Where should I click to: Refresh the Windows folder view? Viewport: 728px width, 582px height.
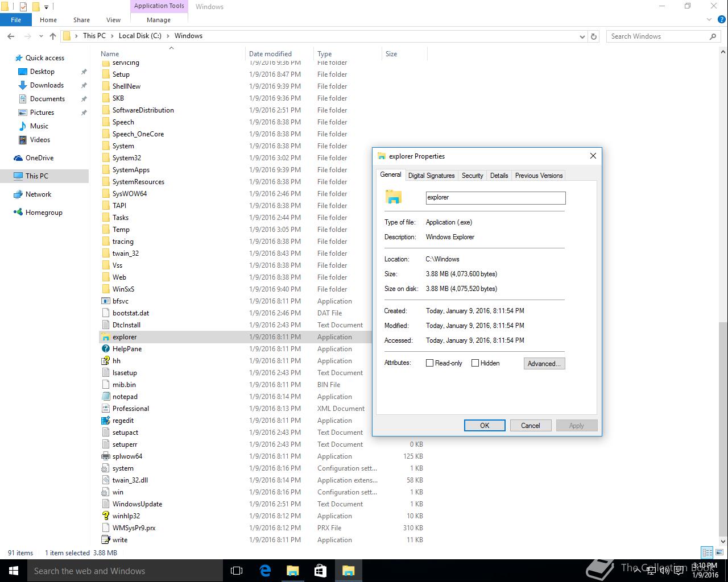tap(594, 36)
